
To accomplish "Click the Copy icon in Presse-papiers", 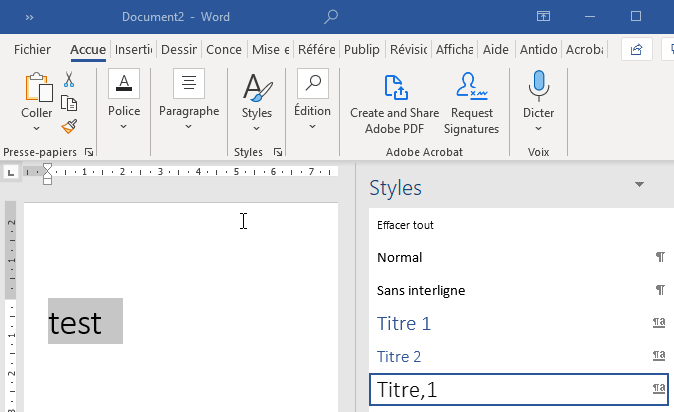I will tap(69, 103).
